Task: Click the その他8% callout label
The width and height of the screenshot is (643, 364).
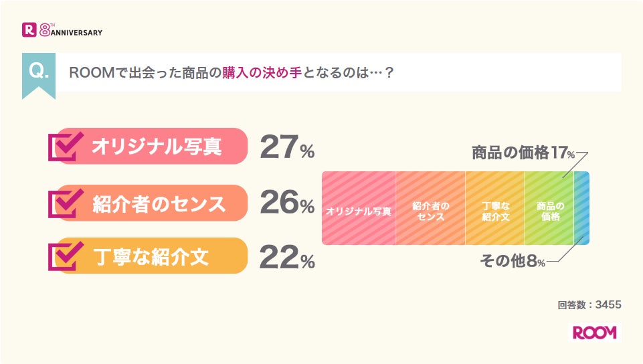Action: pyautogui.click(x=513, y=262)
